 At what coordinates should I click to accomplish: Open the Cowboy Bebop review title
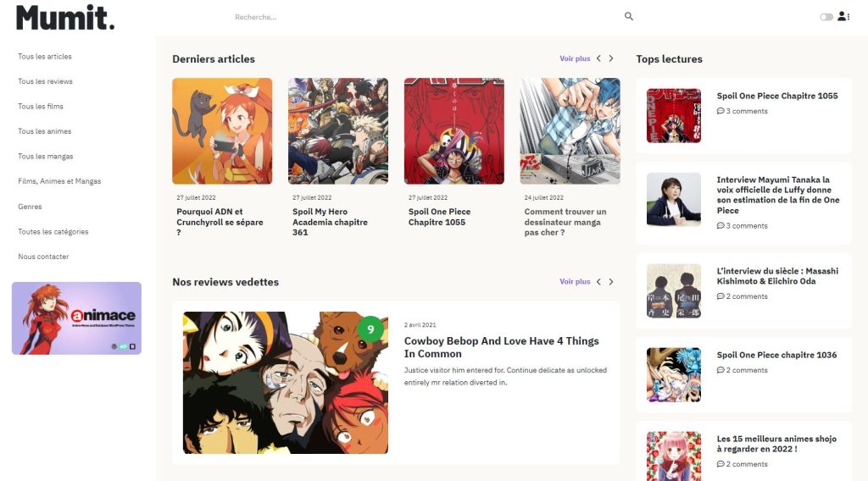click(501, 347)
